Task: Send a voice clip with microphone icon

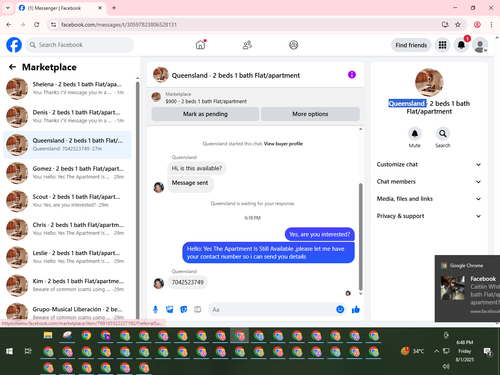Action: tap(155, 310)
